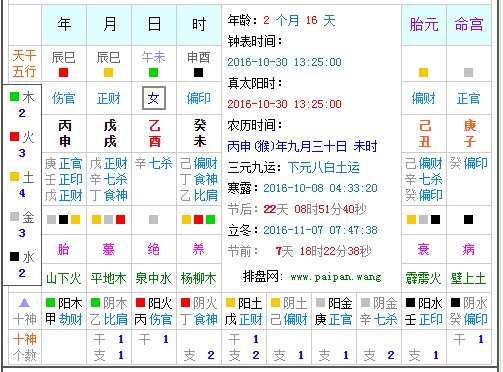
Task: Click the green 木 square in the legend
Action: point(15,97)
